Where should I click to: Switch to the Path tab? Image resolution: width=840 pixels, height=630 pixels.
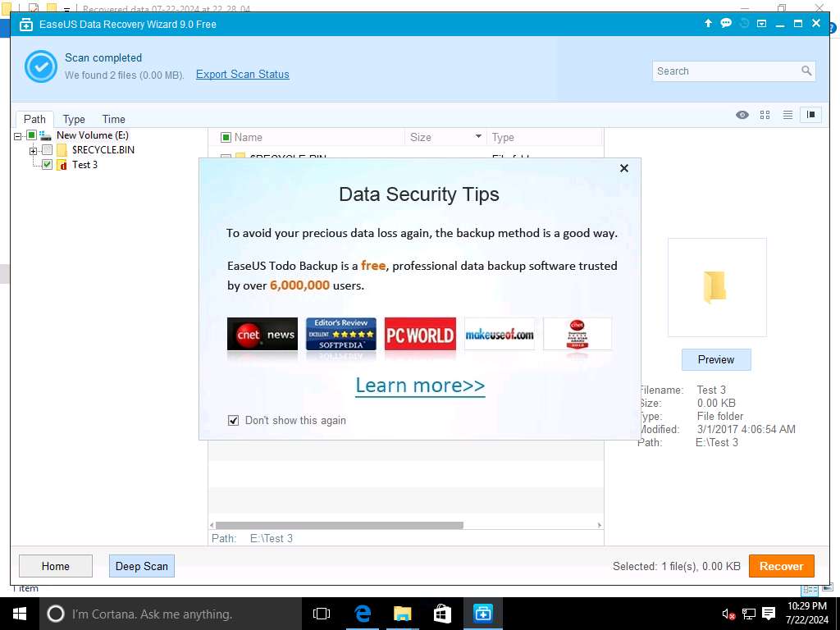(x=34, y=119)
